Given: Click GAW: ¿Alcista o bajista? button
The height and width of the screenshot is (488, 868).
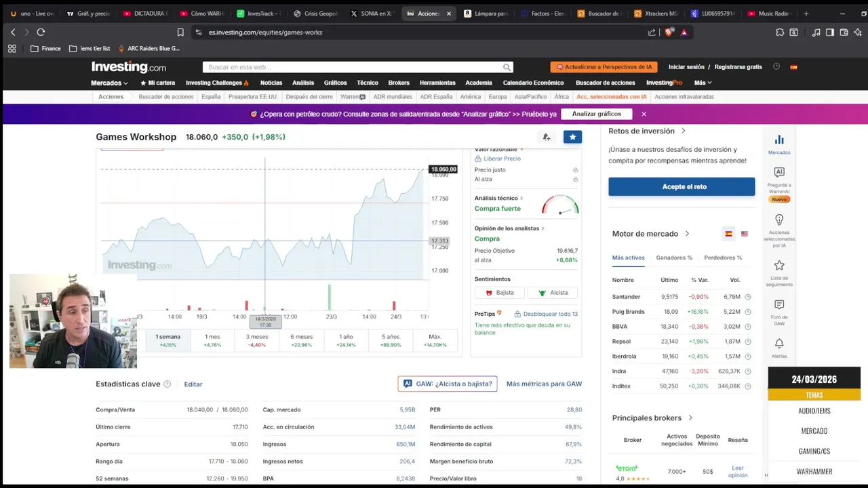Looking at the screenshot, I should pos(448,384).
